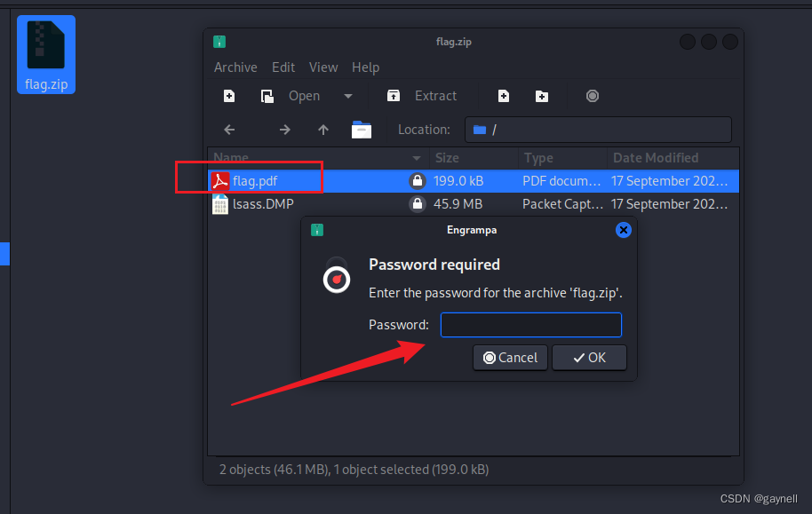Expand the Open dropdown arrow
Screen dimensions: 812x514
(x=347, y=96)
